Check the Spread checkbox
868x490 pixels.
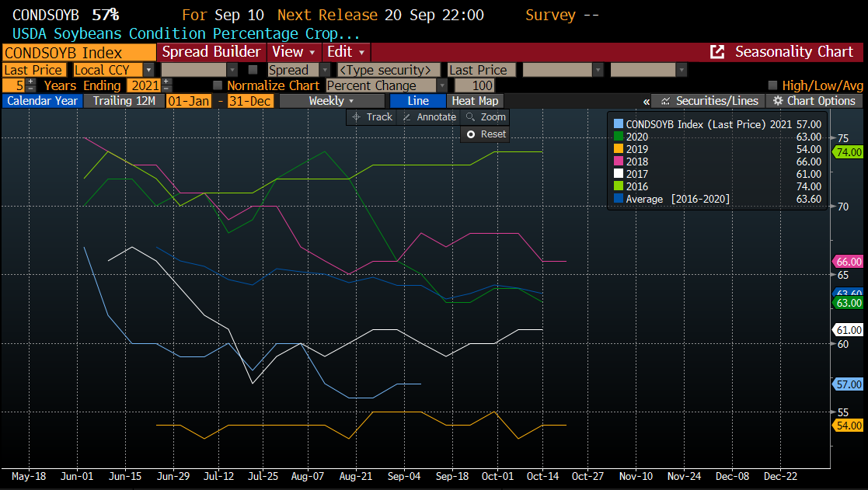[253, 70]
